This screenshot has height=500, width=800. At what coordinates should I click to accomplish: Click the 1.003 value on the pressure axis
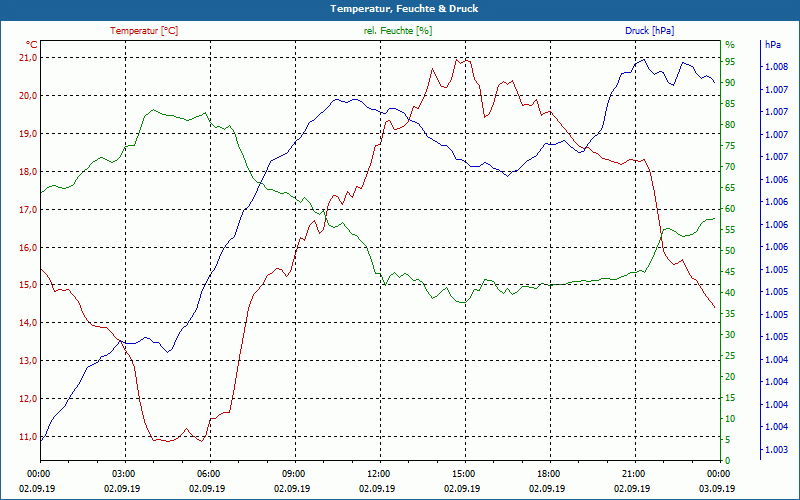[777, 449]
